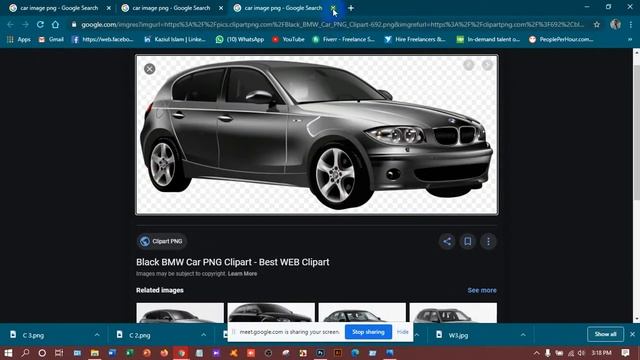The height and width of the screenshot is (360, 640).
Task: Close the image preview with the X icon
Action: pyautogui.click(x=149, y=69)
